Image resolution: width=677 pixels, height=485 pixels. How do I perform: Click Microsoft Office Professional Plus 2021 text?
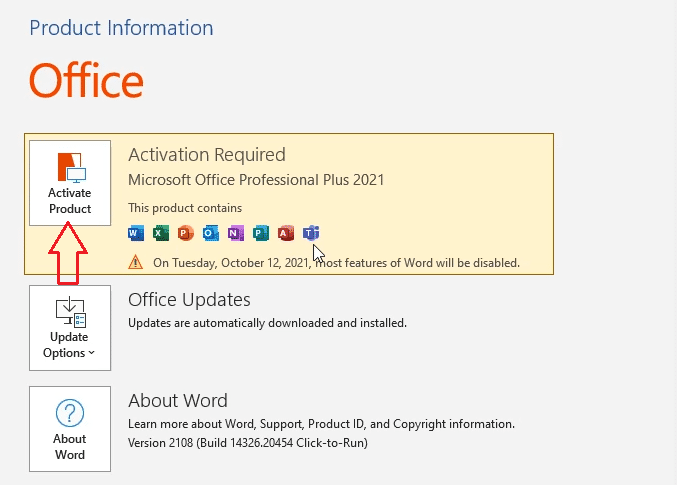(256, 180)
